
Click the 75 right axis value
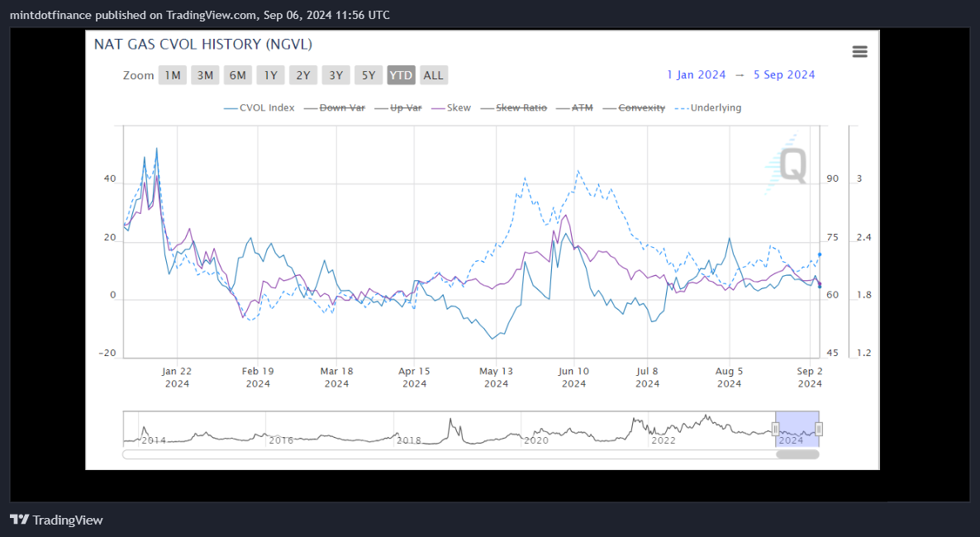point(832,237)
